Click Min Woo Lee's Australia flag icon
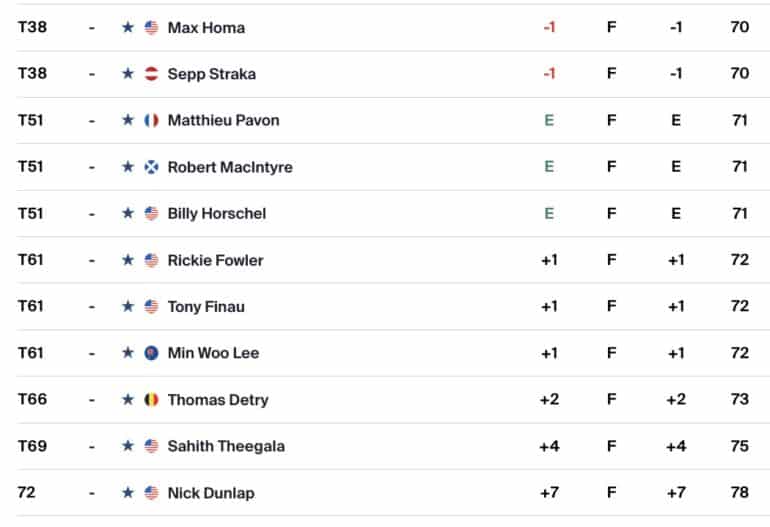The width and height of the screenshot is (770, 527). click(x=151, y=353)
